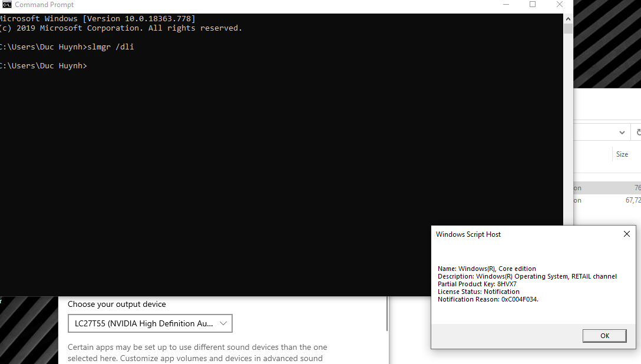Image resolution: width=641 pixels, height=364 pixels.
Task: Open the output device dropdown LC27T55
Action: pos(150,323)
